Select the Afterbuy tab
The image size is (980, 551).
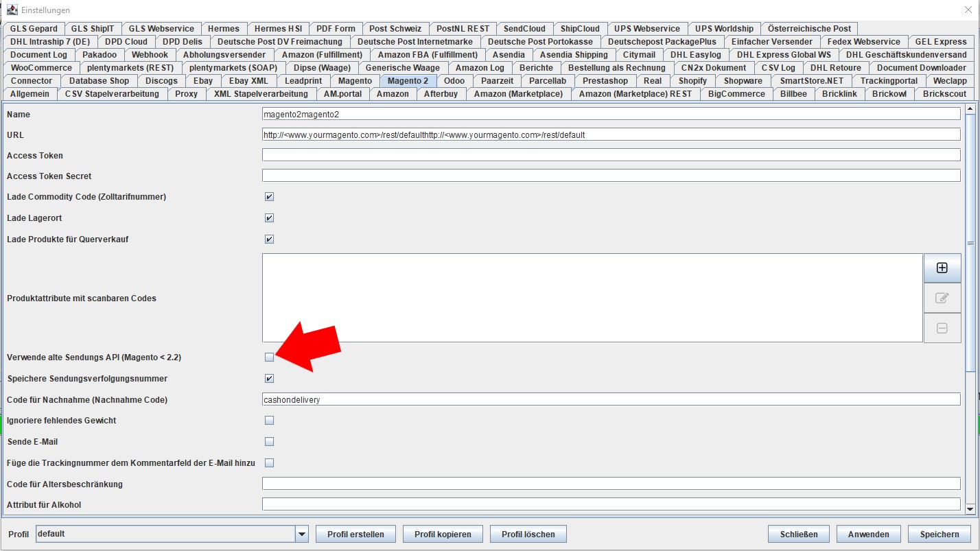[441, 94]
